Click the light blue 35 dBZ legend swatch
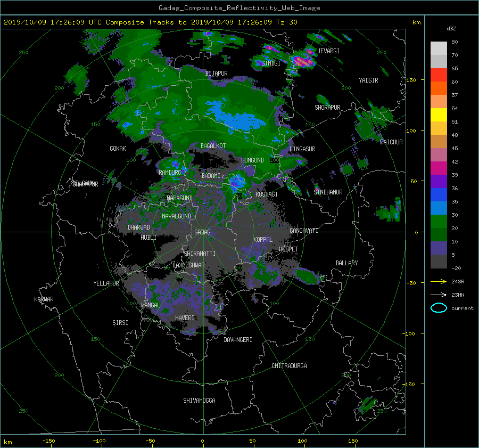 click(x=439, y=208)
